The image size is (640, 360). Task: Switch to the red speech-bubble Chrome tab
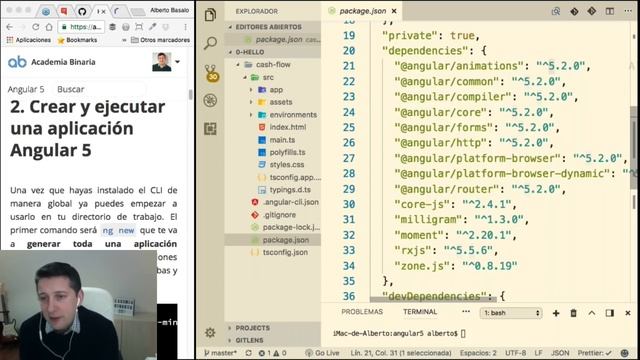[x=64, y=11]
